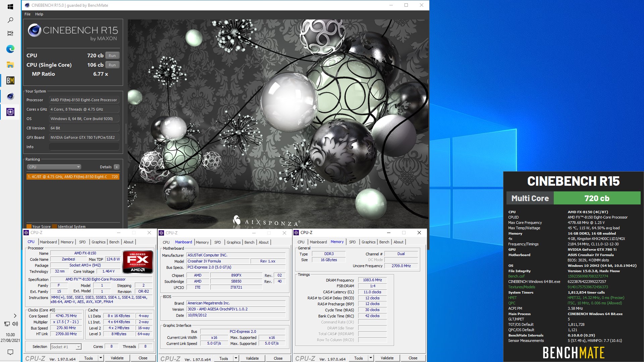Launch Microsoft Edge from the taskbar
This screenshot has width=644, height=362.
pyautogui.click(x=10, y=49)
